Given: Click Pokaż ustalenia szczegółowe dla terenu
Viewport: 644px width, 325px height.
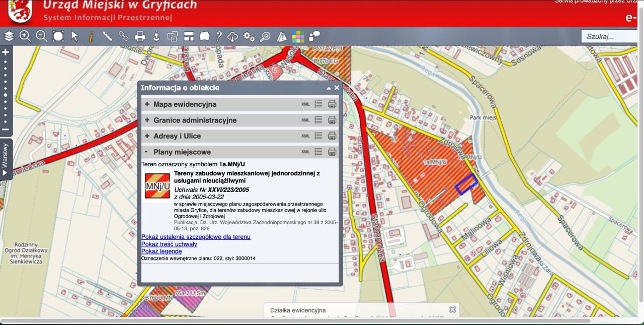Looking at the screenshot, I should click(196, 237).
